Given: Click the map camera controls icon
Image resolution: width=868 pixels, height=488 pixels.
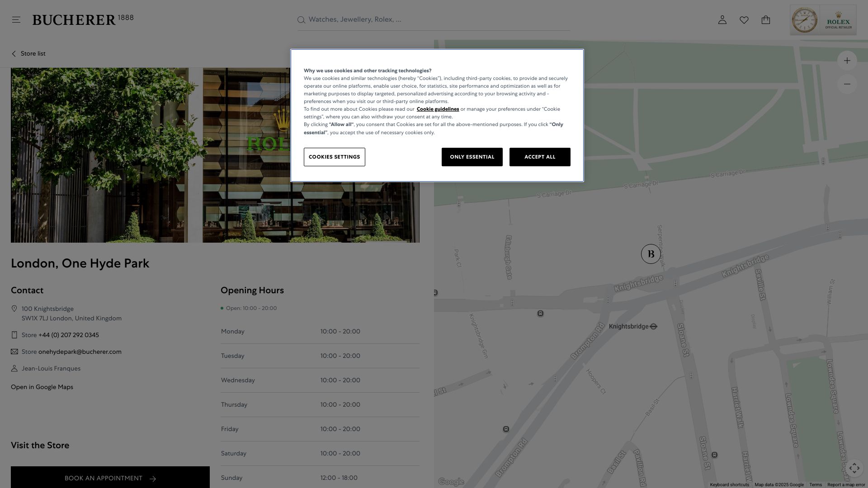Looking at the screenshot, I should [x=854, y=468].
